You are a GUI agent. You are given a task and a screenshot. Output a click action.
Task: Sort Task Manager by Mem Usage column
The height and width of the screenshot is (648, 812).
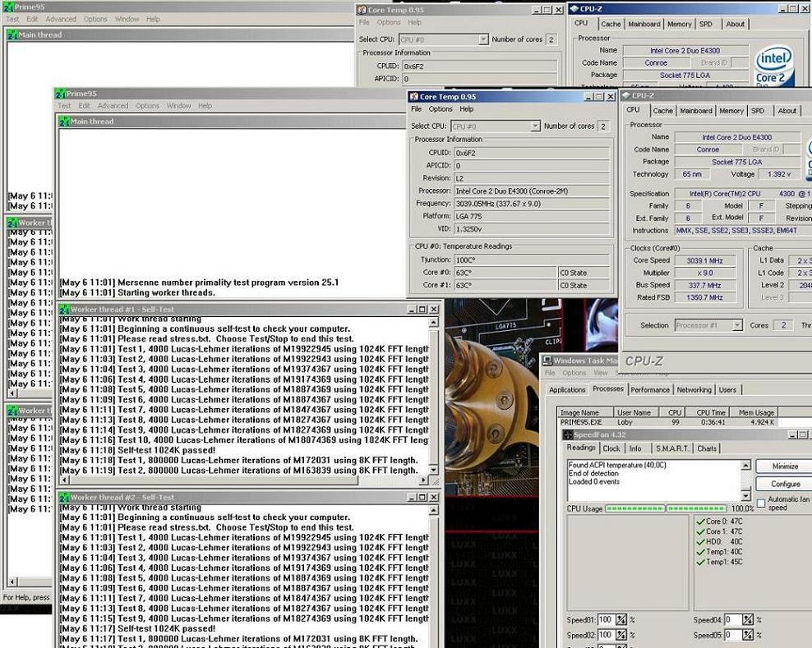point(754,412)
